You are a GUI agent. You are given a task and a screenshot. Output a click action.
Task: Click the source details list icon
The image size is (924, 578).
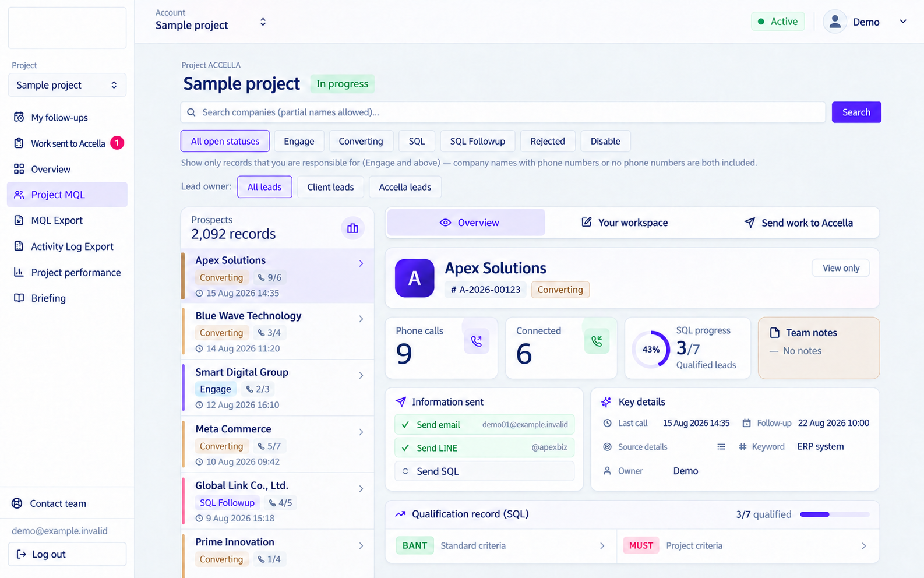click(x=721, y=447)
